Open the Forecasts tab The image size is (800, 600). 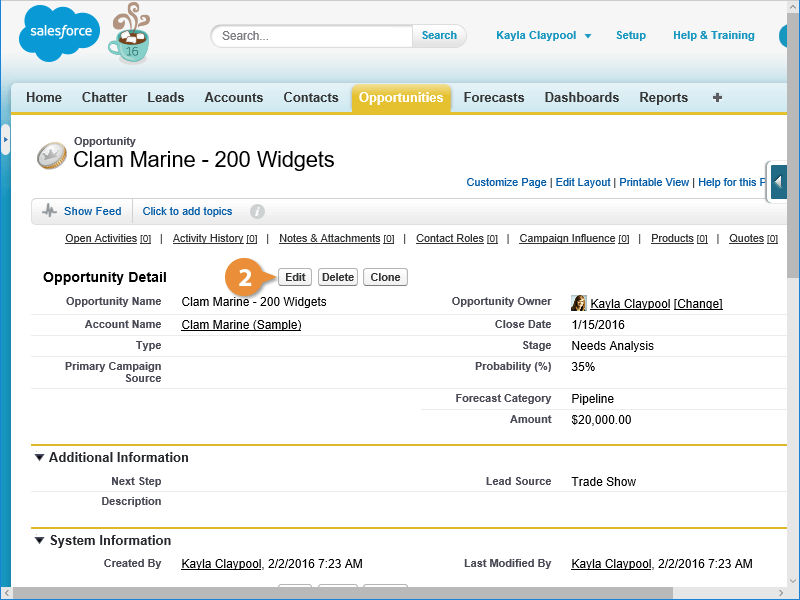tap(494, 97)
